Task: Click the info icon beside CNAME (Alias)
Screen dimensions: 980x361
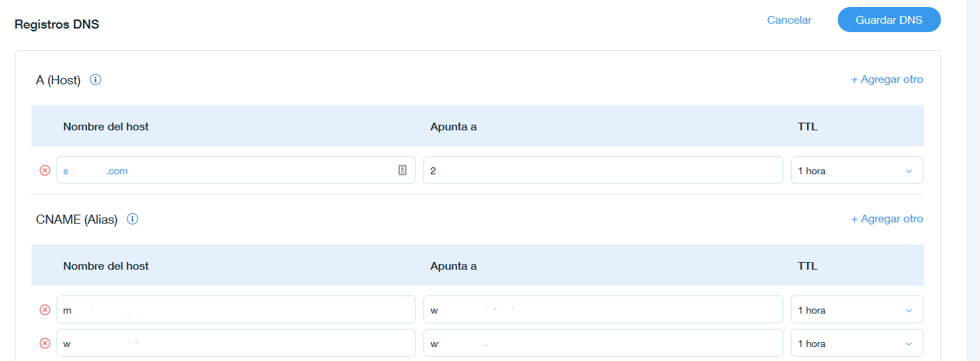Action: 133,219
